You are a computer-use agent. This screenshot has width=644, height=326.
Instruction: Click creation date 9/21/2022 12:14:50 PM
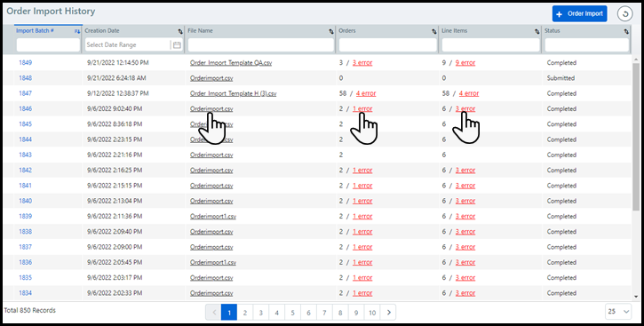pyautogui.click(x=118, y=63)
